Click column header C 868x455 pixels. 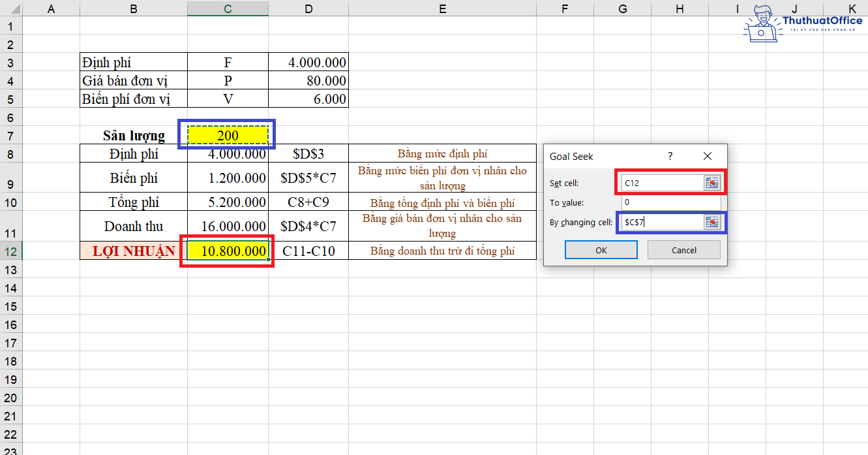(227, 8)
